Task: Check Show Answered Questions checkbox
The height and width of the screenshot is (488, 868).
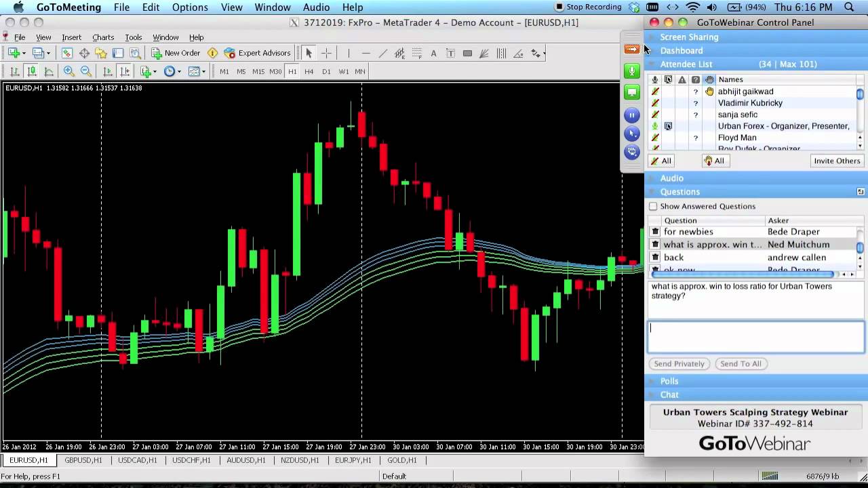Action: [653, 207]
